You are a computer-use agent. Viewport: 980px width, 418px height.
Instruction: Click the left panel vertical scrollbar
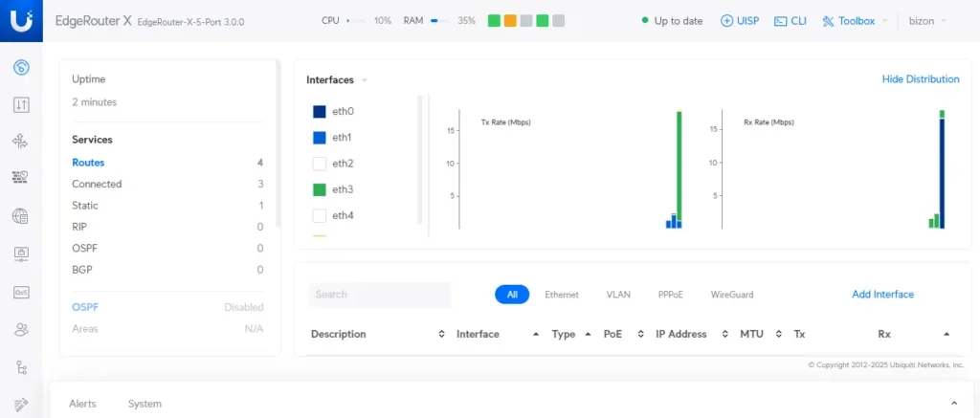278,143
